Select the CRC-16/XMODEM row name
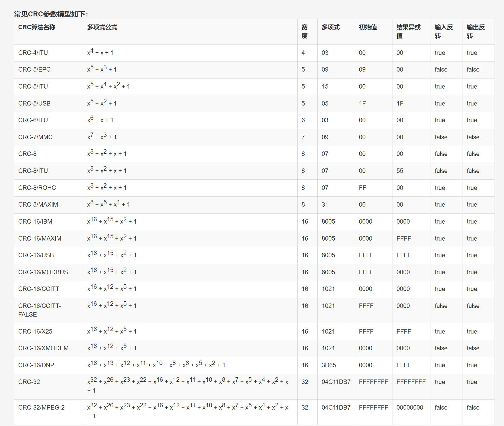This screenshot has height=426, width=504. pos(43,348)
